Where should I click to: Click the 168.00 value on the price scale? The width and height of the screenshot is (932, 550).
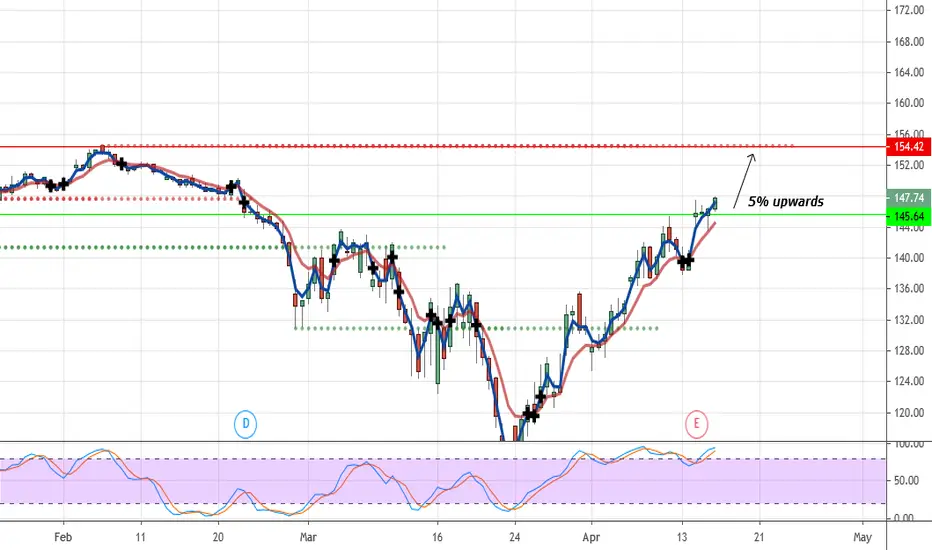point(909,42)
